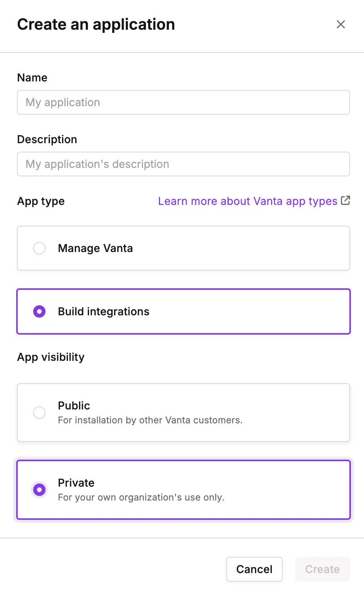Choose the Public option card
This screenshot has height=592, width=364.
(183, 412)
